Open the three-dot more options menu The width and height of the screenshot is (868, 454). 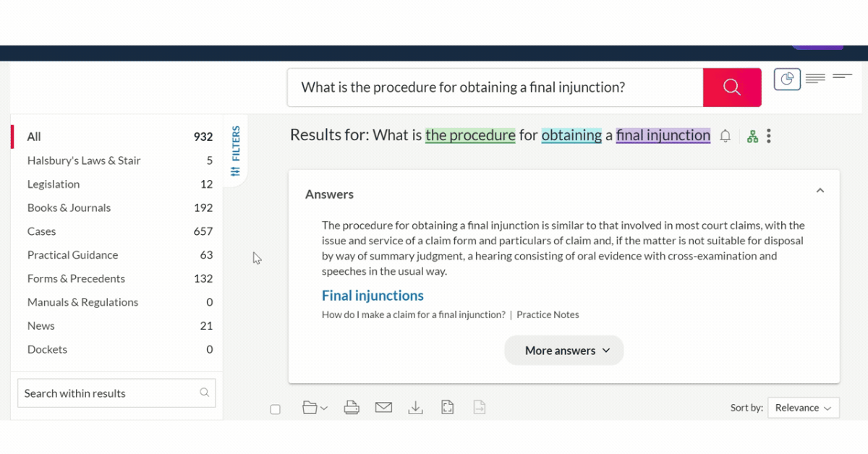pos(769,136)
